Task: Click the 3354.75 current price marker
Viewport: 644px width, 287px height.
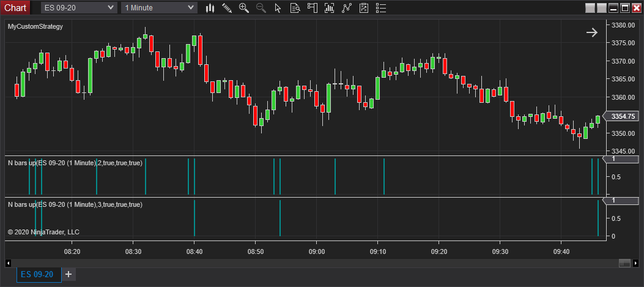Action: [x=620, y=116]
